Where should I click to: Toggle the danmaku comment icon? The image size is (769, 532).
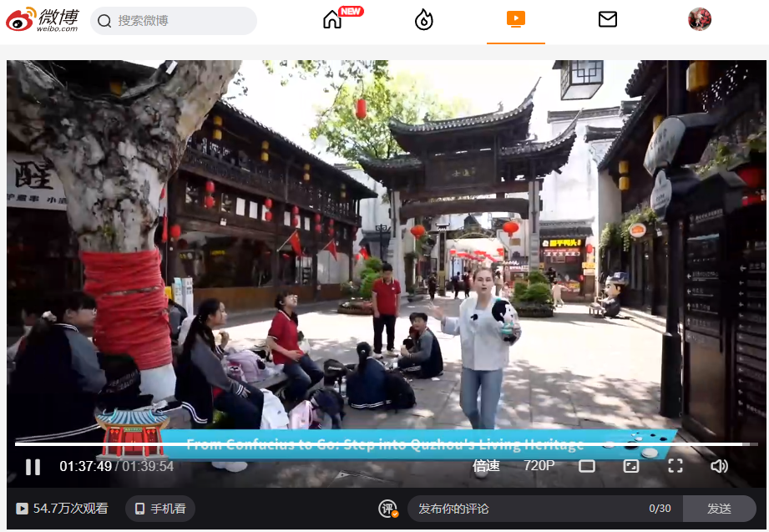(x=388, y=509)
